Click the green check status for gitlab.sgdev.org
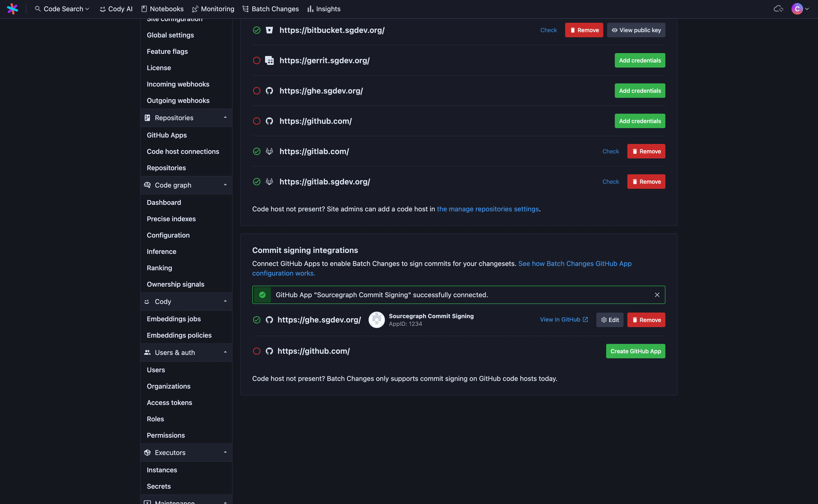This screenshot has height=504, width=818. pos(256,181)
